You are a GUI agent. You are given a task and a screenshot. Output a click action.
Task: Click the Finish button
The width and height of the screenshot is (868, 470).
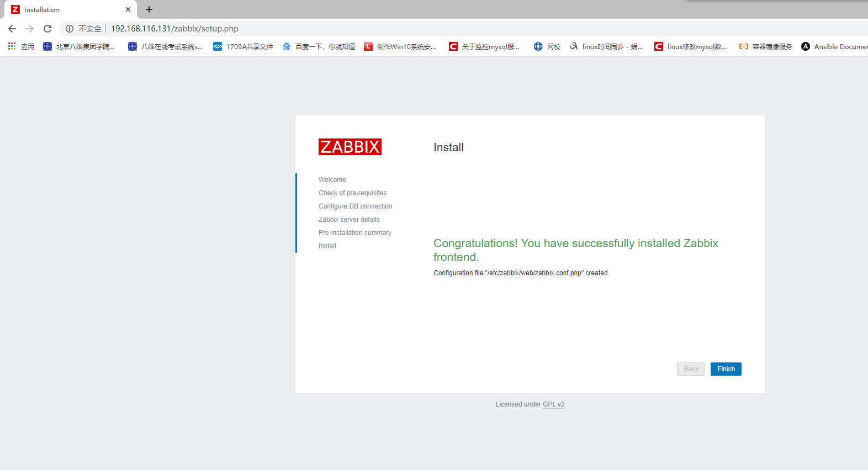coord(726,369)
